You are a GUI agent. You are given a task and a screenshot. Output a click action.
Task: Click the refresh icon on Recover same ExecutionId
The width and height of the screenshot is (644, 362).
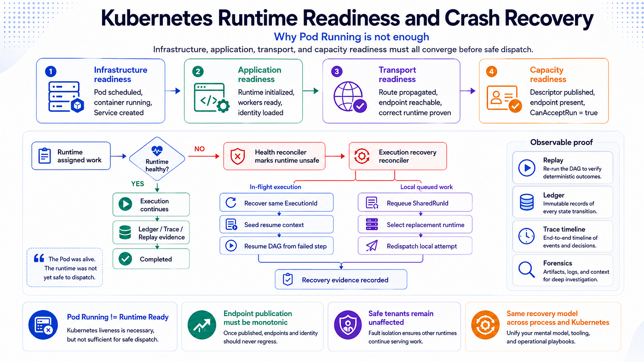tap(231, 203)
